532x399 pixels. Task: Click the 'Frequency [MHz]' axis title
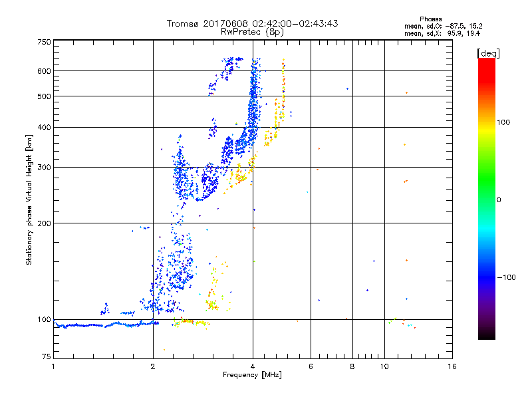252,375
